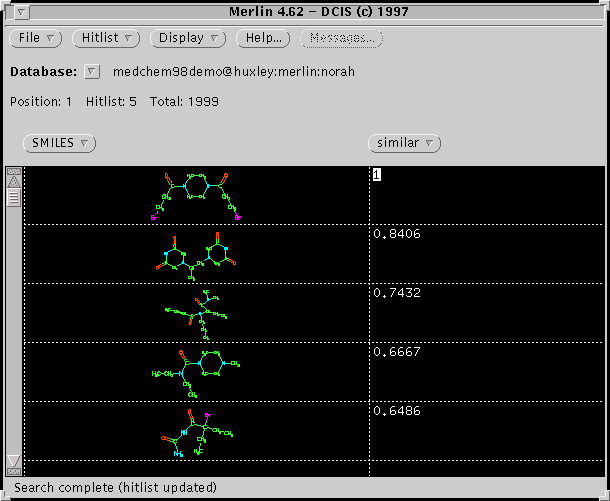Screen dimensions: 610x501
Task: Click the scrollbar down arrow
Action: (14, 460)
